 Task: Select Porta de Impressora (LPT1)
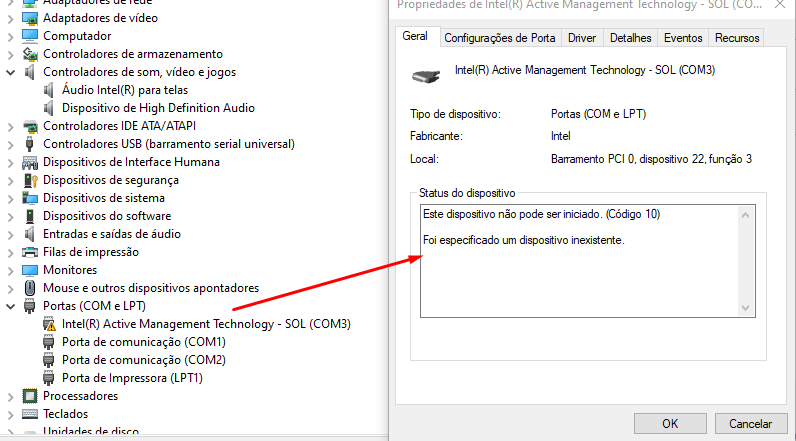click(132, 378)
